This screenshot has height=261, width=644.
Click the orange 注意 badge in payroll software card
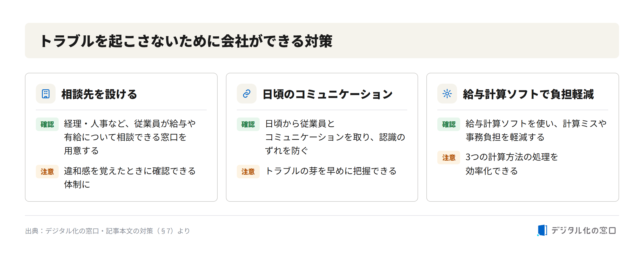pyautogui.click(x=449, y=158)
